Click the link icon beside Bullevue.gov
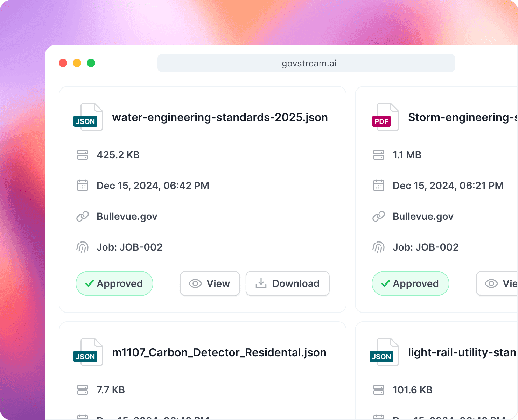This screenshot has height=420, width=518. [83, 216]
